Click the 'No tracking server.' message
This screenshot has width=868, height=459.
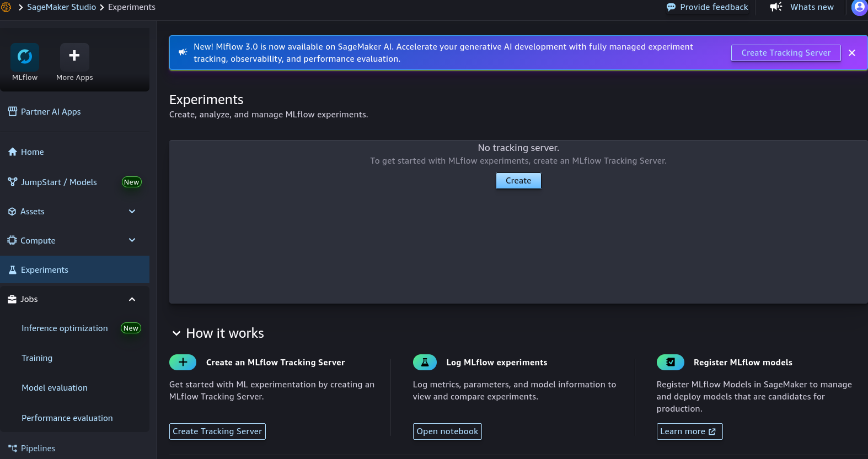coord(518,148)
